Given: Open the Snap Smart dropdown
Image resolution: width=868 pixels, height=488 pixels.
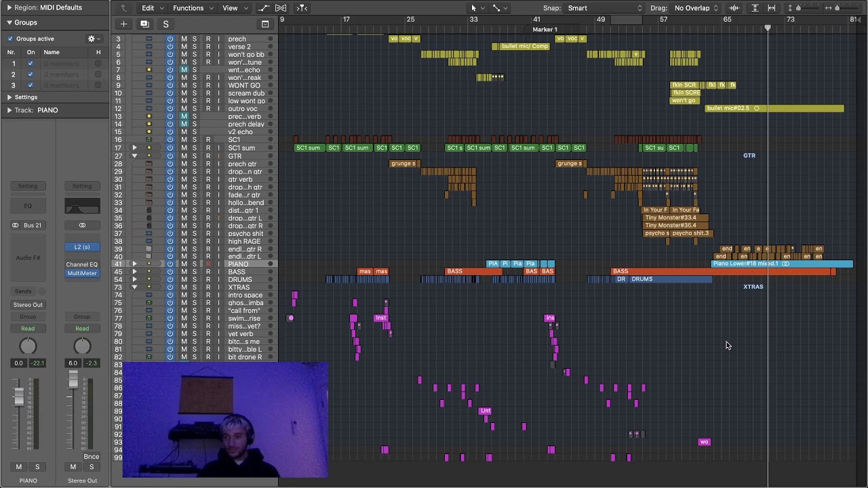Looking at the screenshot, I should 604,8.
